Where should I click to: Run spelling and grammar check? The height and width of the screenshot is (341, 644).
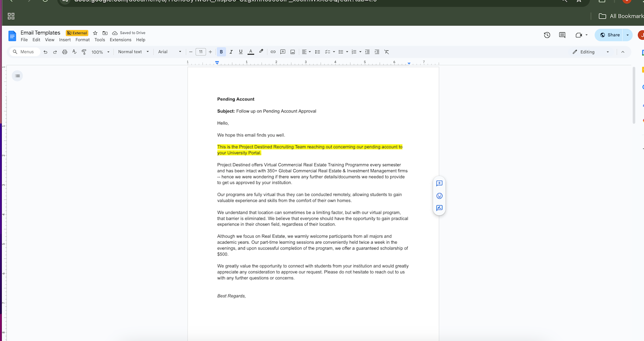click(74, 52)
